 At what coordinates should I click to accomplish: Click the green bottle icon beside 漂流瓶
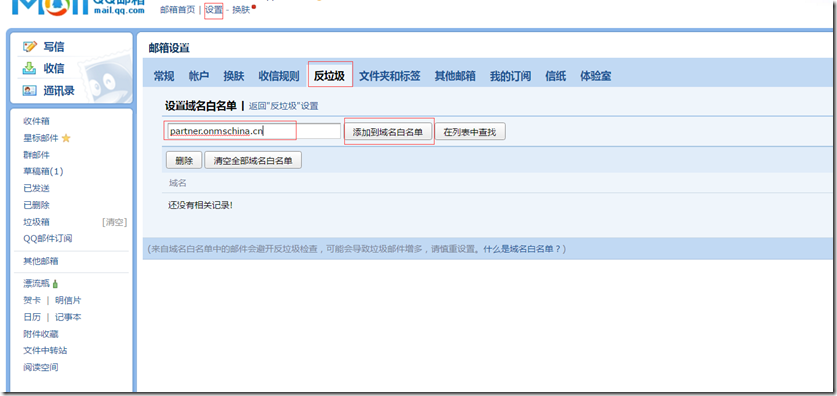tap(56, 284)
